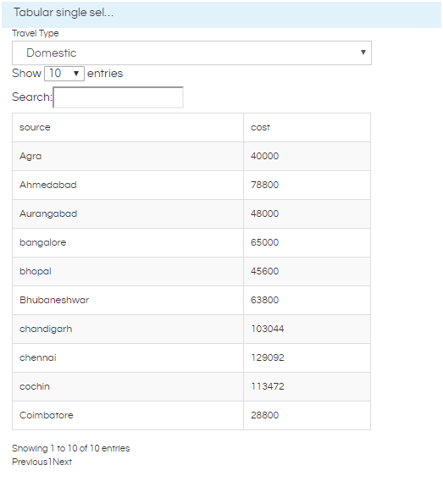
Task: Select the chennai row
Action: tap(191, 357)
